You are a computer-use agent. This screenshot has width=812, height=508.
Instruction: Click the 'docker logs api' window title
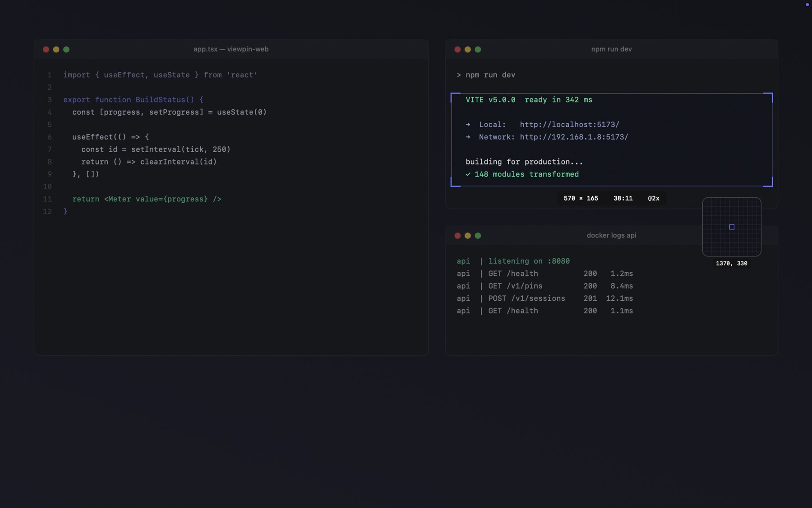(x=612, y=235)
